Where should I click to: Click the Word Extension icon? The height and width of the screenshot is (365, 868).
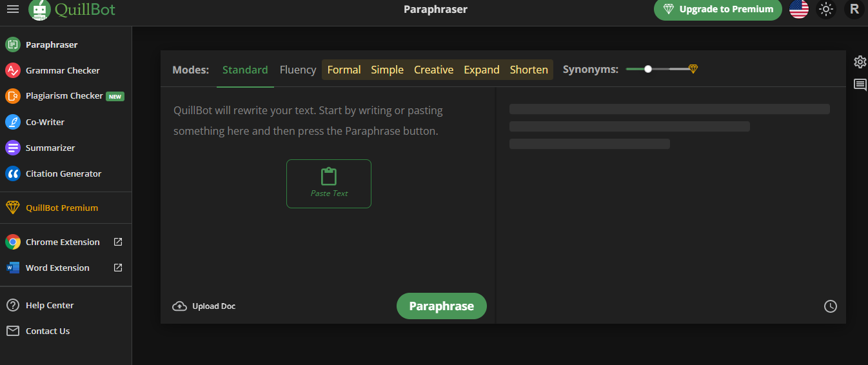(13, 268)
